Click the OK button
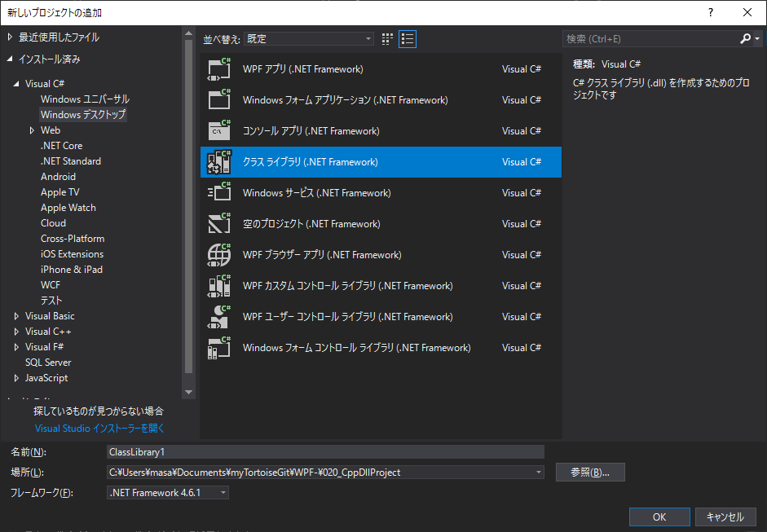This screenshot has height=532, width=767. [659, 517]
